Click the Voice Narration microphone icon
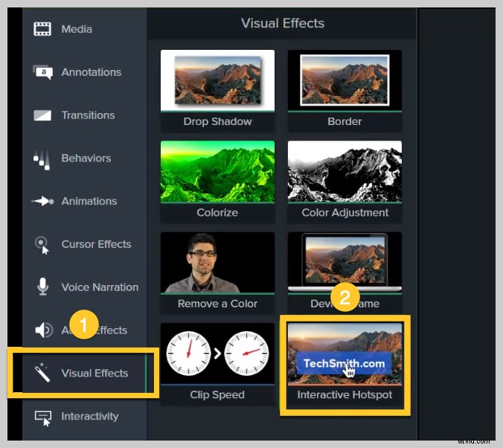This screenshot has height=448, width=503. point(42,287)
